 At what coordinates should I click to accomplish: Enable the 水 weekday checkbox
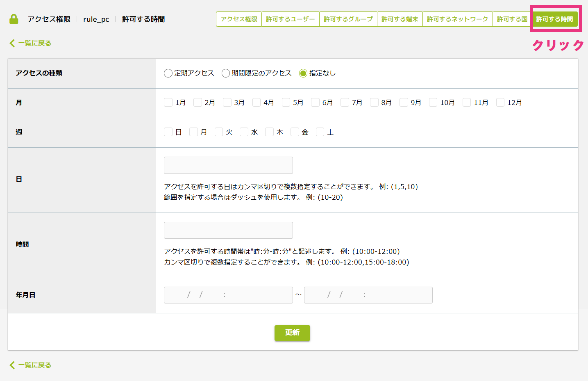pyautogui.click(x=244, y=132)
